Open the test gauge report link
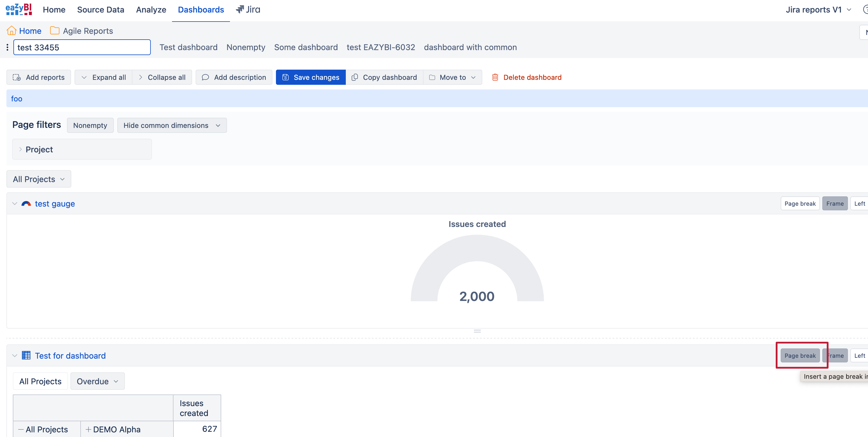This screenshot has height=437, width=868. (55, 203)
